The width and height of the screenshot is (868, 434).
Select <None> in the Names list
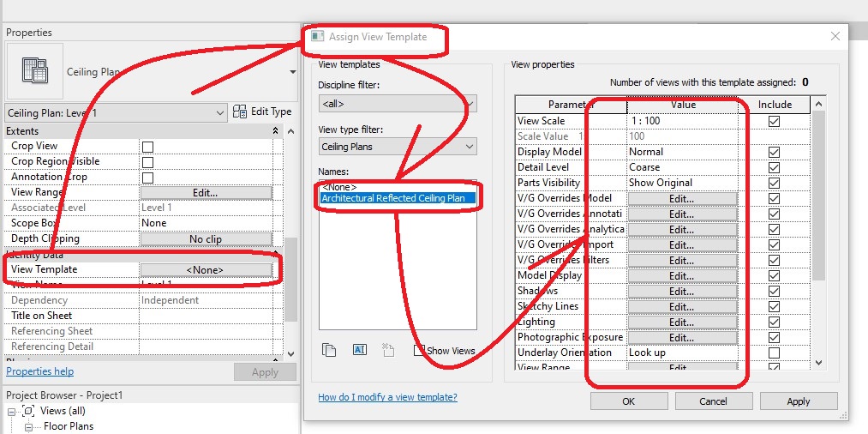pos(339,187)
